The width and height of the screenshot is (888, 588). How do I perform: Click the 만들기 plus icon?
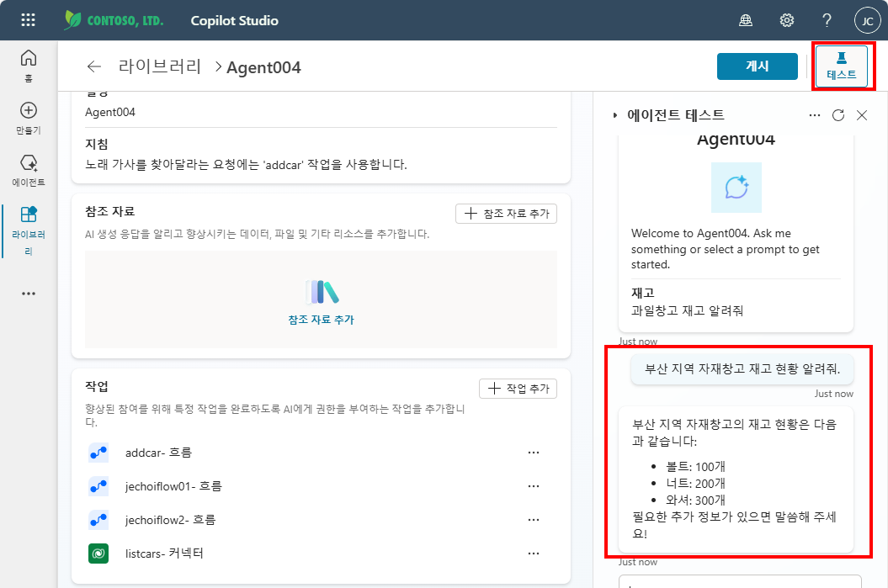[29, 110]
